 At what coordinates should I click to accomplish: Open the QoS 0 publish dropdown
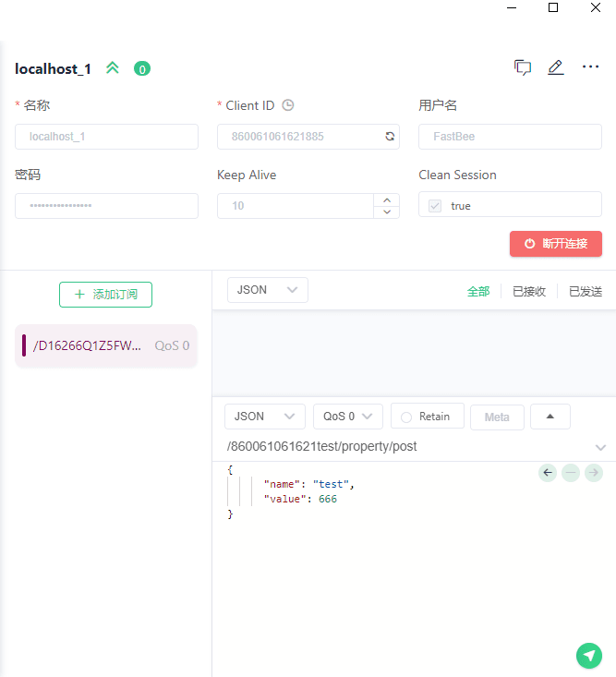pos(348,417)
